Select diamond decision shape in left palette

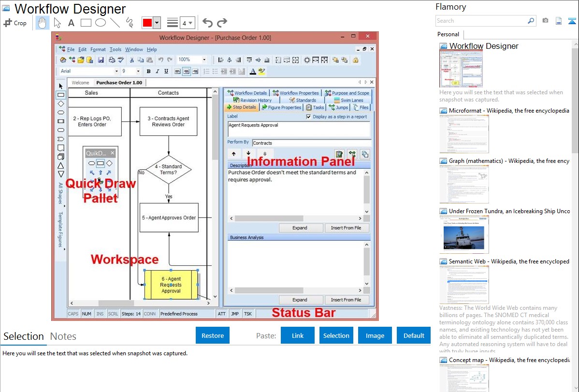[x=61, y=104]
